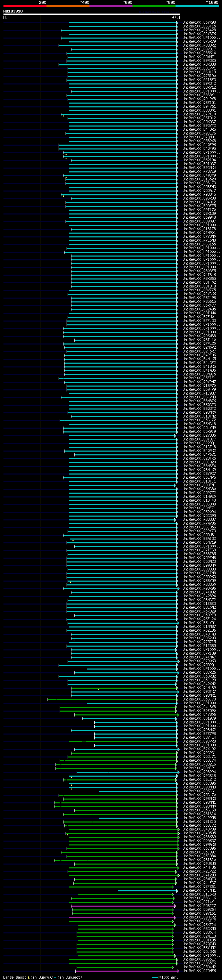Select hit label UniRef100_B9RGS5
Screen dimensions: 222x980
pos(199,60)
